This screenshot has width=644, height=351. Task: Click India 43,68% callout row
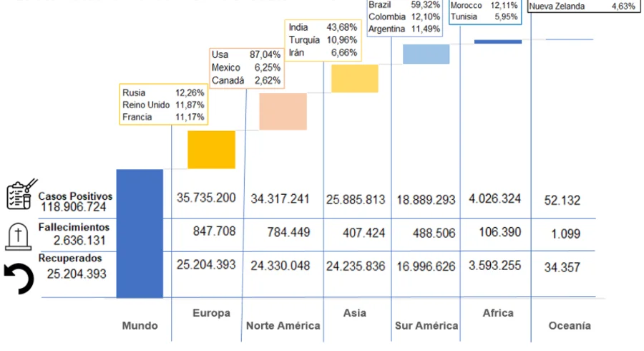coord(323,27)
